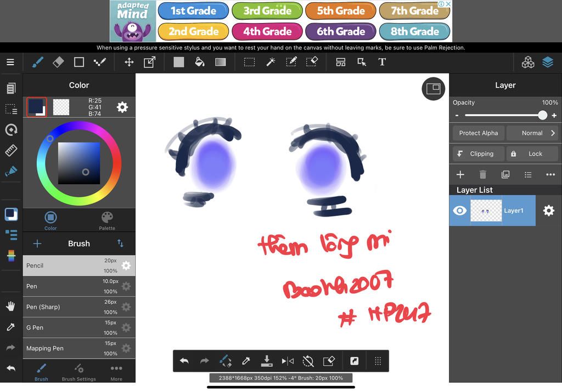
Task: Switch to the Brush tab
Action: coord(41,372)
